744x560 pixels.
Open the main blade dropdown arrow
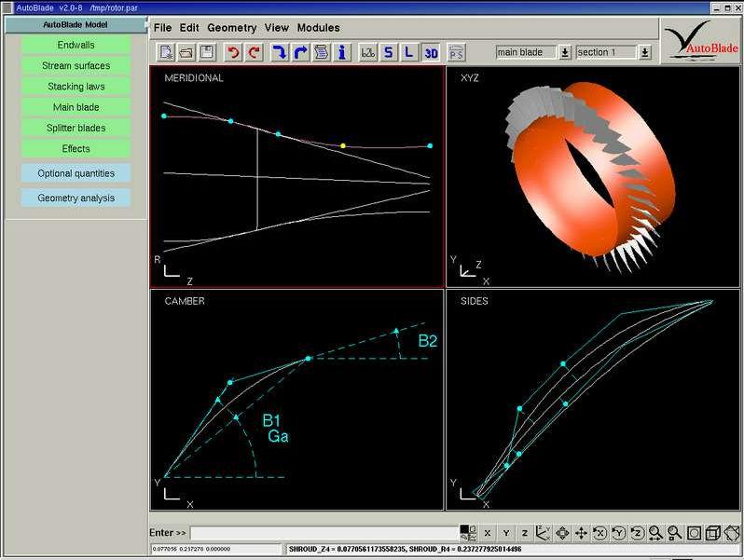[565, 52]
